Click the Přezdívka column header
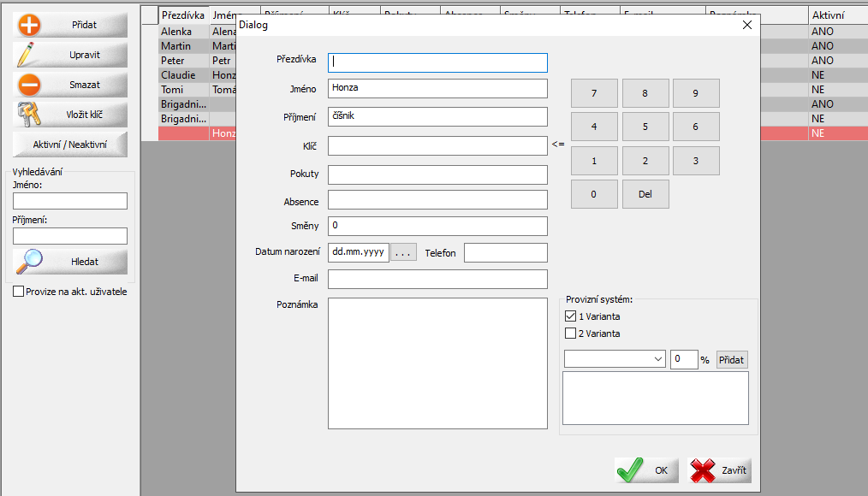 tap(183, 15)
